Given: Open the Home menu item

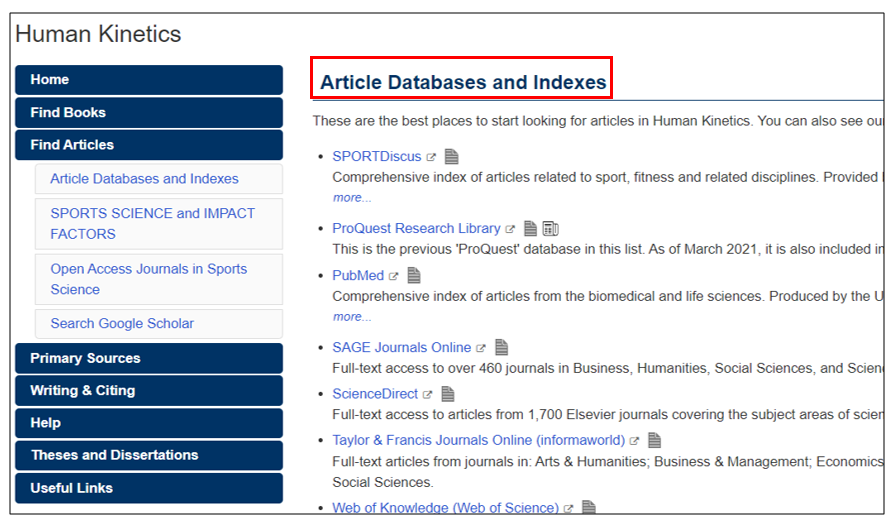Looking at the screenshot, I should pos(149,80).
